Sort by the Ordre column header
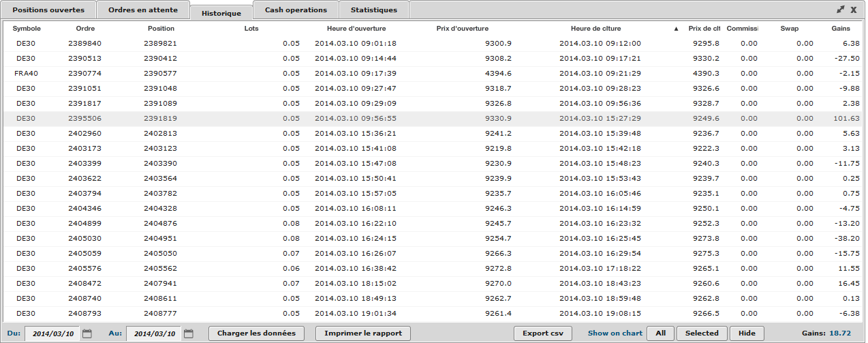868x343 pixels. click(85, 29)
